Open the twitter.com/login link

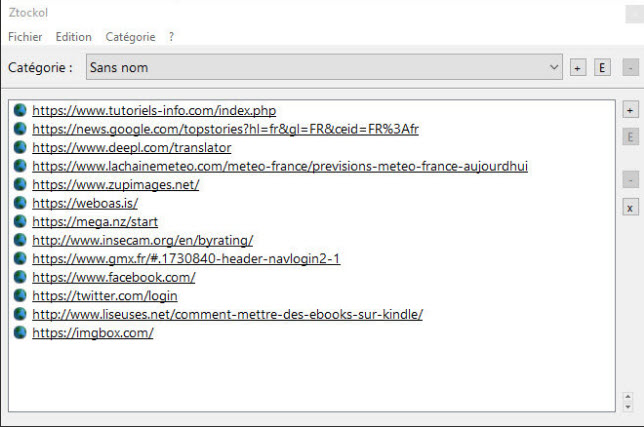pos(104,296)
